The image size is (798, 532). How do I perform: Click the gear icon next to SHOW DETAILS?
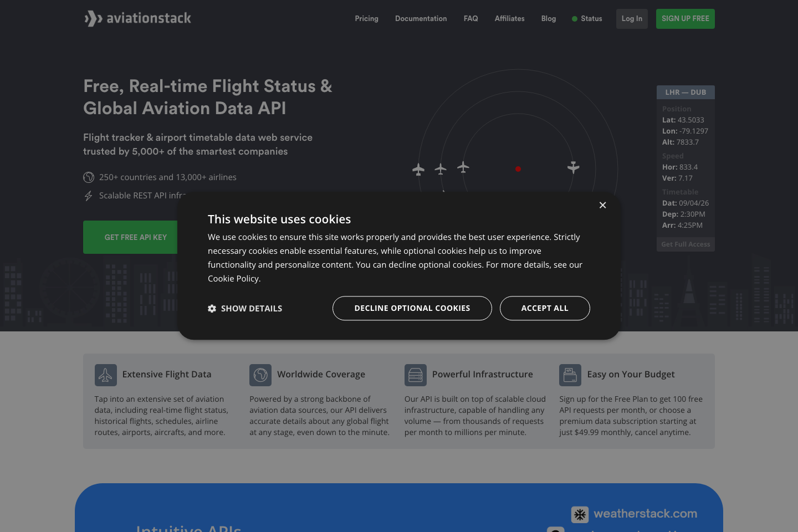(x=212, y=308)
